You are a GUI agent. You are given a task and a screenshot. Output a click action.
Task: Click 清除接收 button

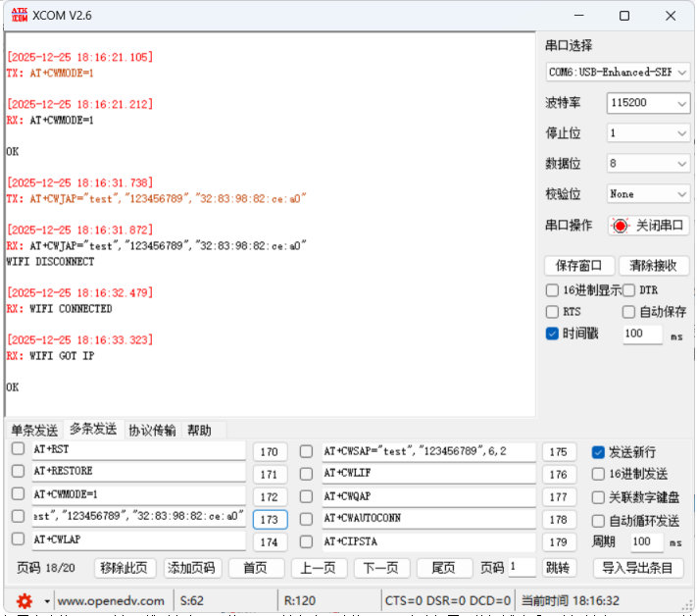tap(654, 266)
